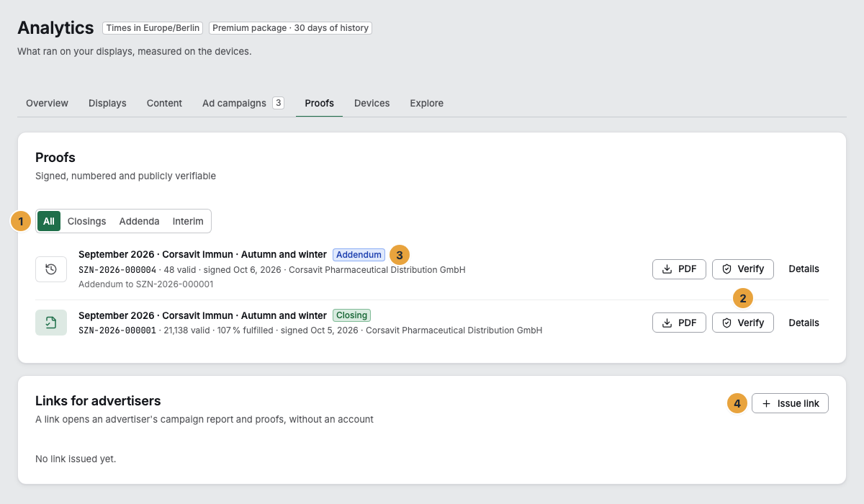Viewport: 864px width, 504px height.
Task: Click the Ad campaigns count badge 3
Action: (278, 103)
